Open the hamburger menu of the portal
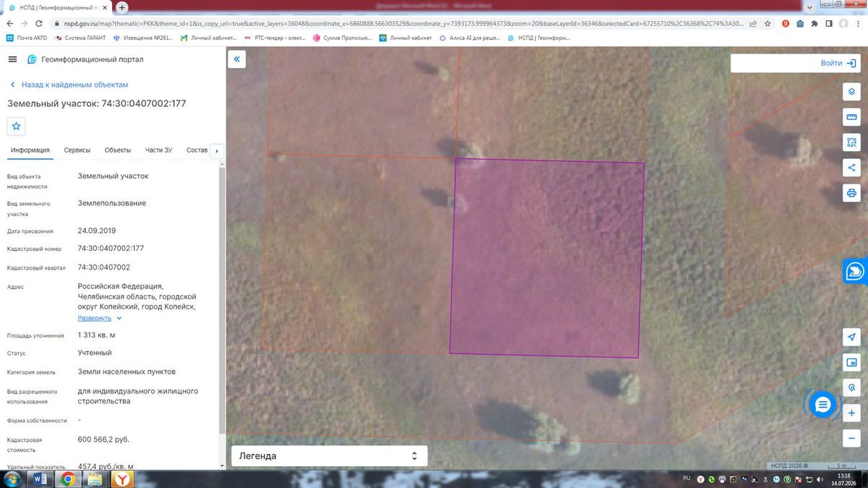 tap(12, 59)
